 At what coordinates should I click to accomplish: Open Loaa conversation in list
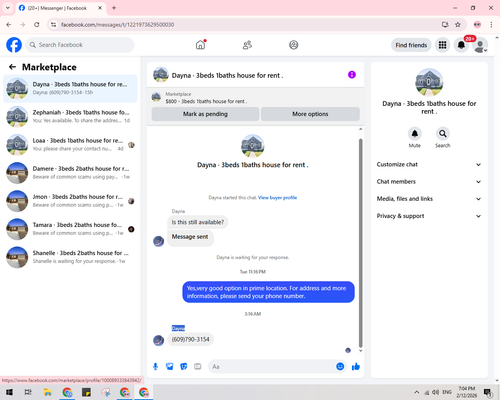coord(70,145)
